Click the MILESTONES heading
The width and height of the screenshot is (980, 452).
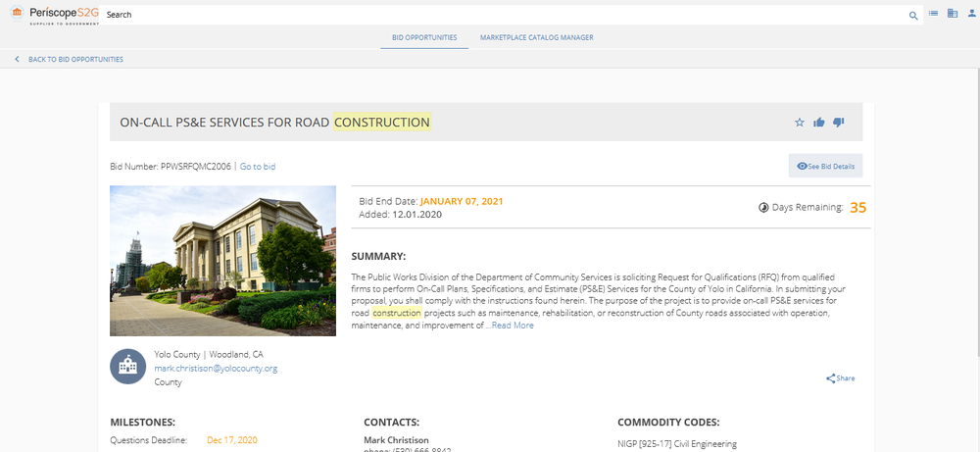[142, 422]
